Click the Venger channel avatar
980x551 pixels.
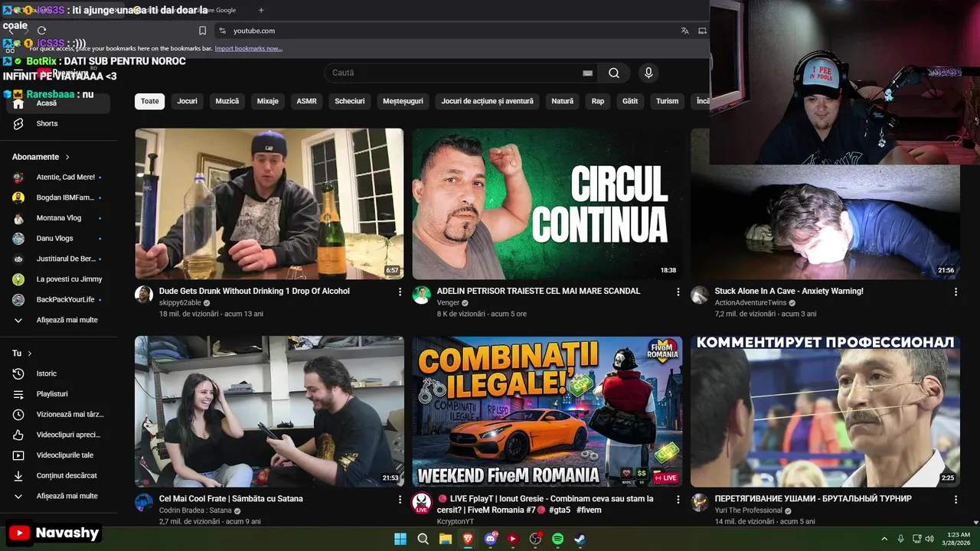pos(422,295)
